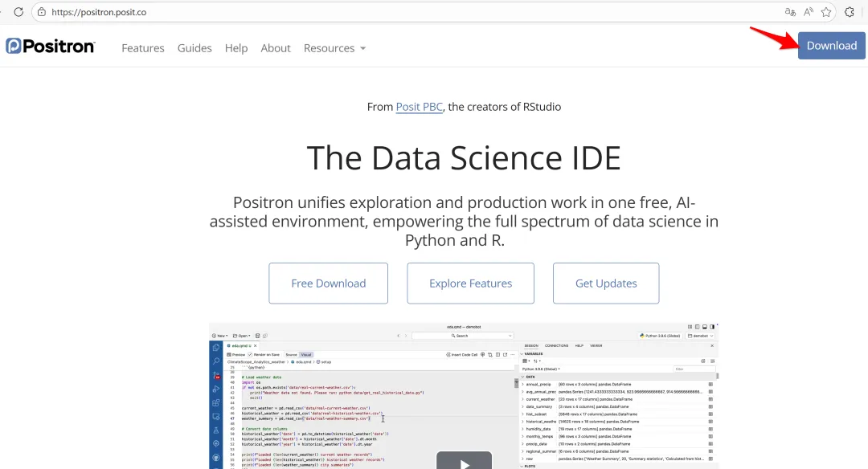This screenshot has height=469, width=868.
Task: Click the view data table icon for annual_precip
Action: click(710, 384)
